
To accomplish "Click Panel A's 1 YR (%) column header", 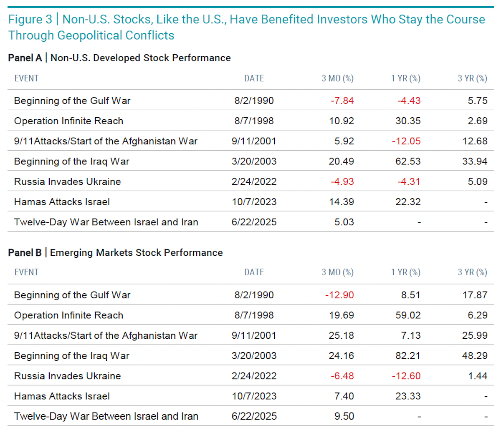I will [405, 78].
